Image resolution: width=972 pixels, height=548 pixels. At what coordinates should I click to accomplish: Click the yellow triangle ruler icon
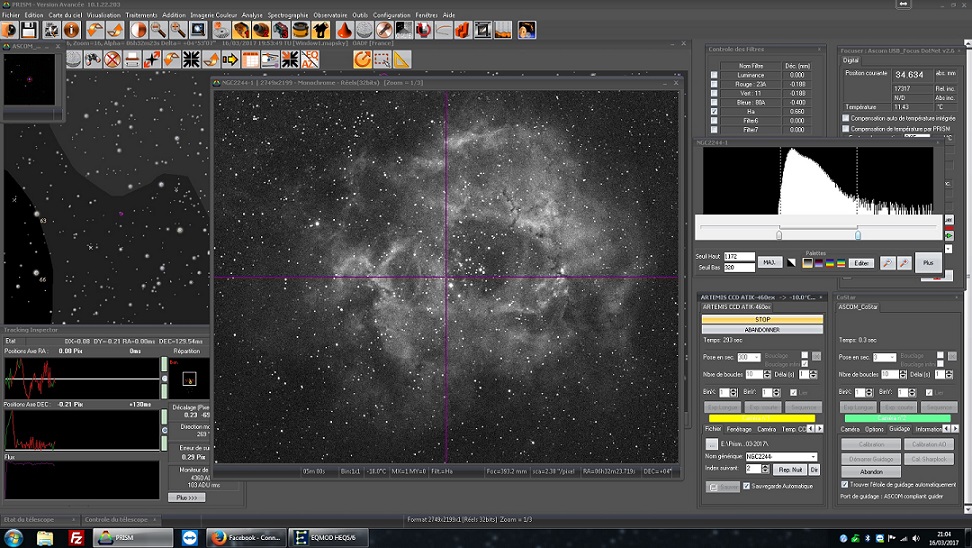[x=402, y=60]
